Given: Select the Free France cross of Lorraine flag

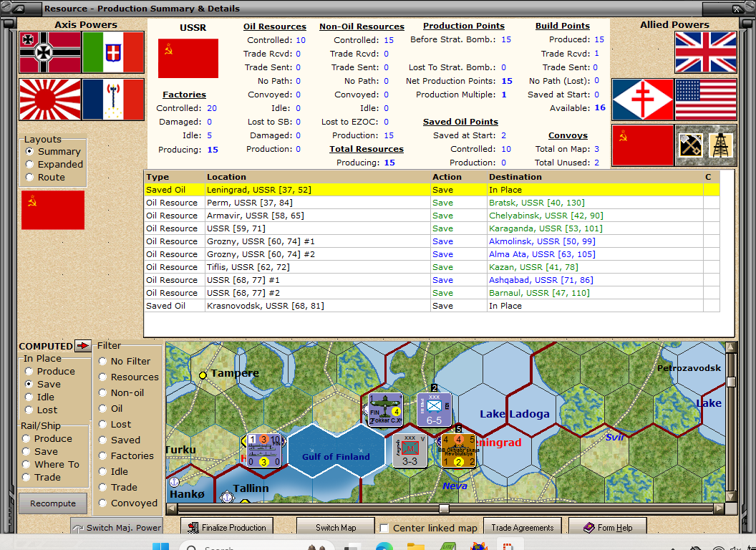Looking at the screenshot, I should pos(643,100).
